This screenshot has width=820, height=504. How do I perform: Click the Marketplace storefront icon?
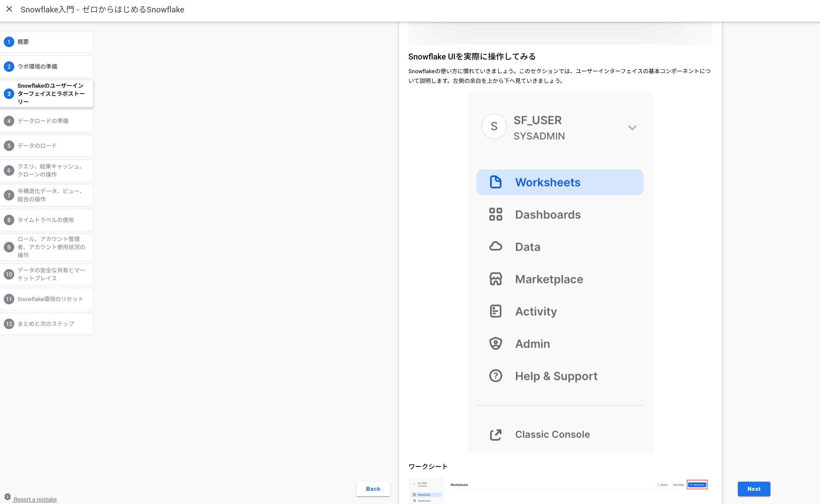click(496, 279)
